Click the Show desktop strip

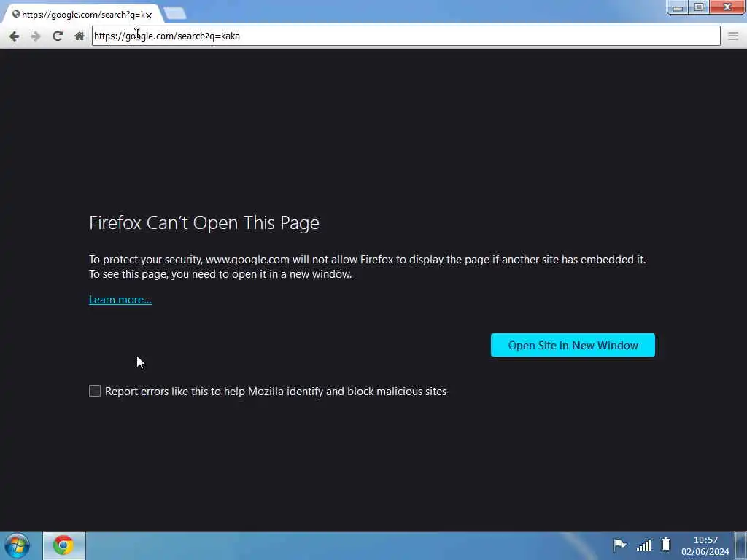point(741,545)
